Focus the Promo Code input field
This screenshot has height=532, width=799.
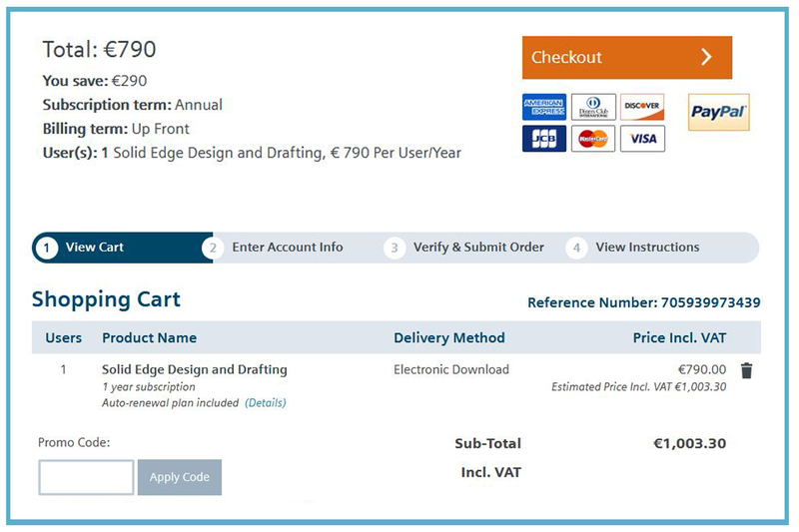click(86, 477)
